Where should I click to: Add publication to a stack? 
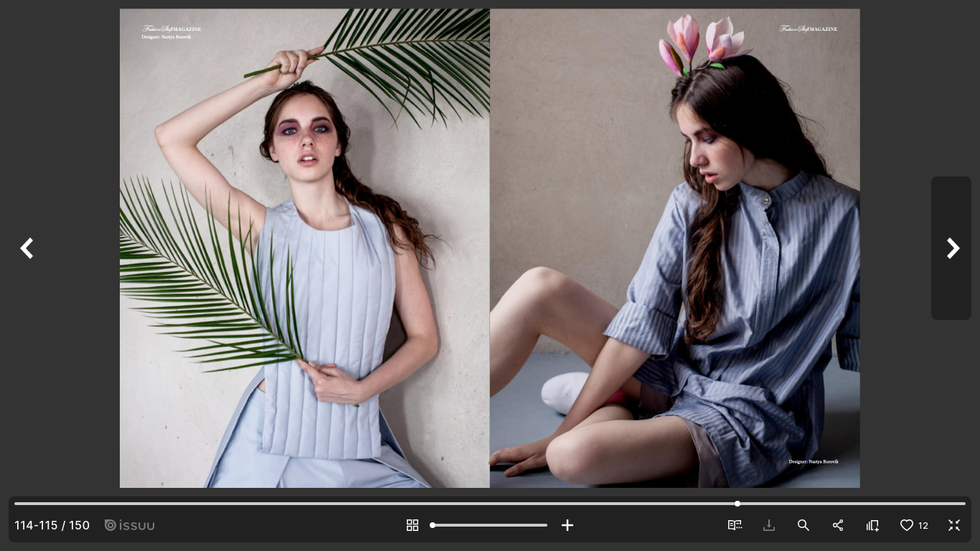click(872, 525)
